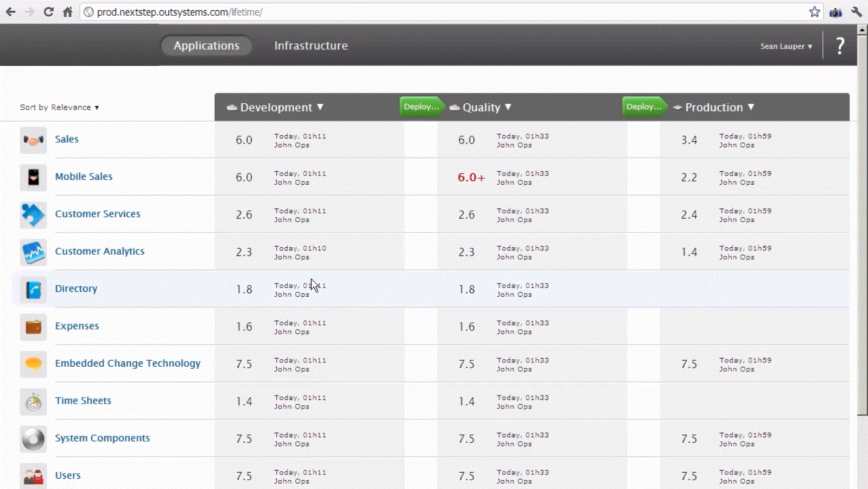Open the Embedded Change Technology link
The height and width of the screenshot is (489, 868).
click(x=128, y=363)
